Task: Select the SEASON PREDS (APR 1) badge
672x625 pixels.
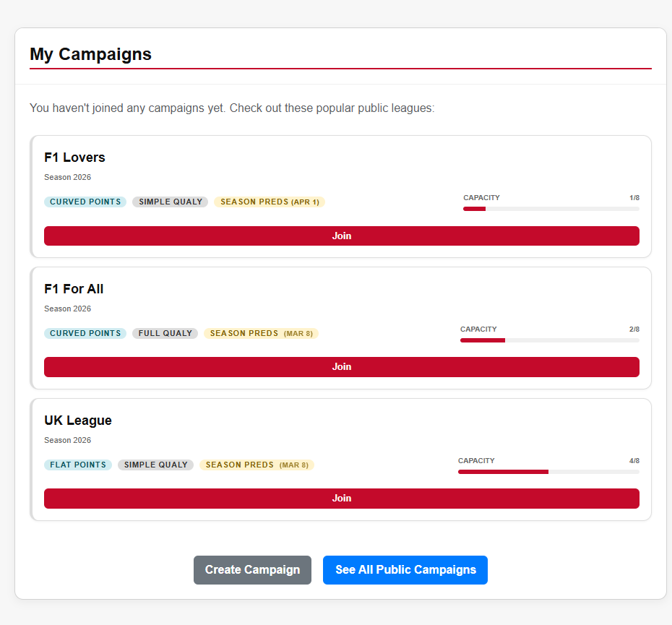Action: pyautogui.click(x=269, y=202)
